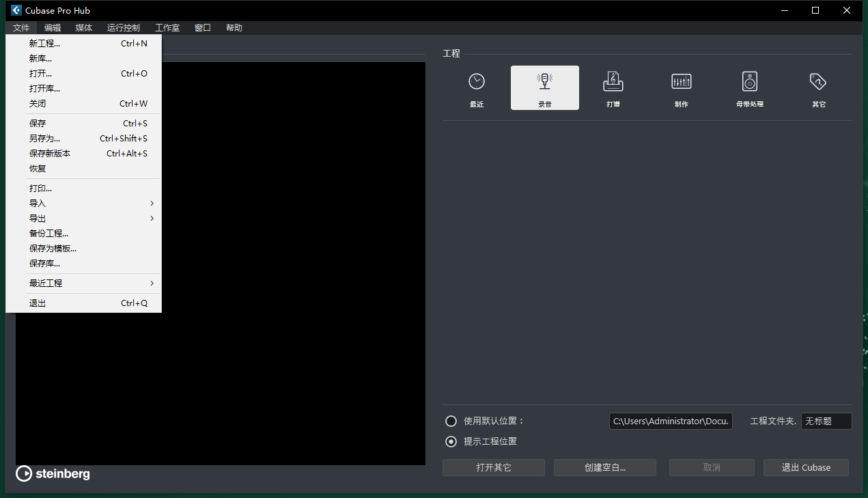Expand the 最近工程 submenu
Viewport: 868px width, 498px height.
click(83, 283)
